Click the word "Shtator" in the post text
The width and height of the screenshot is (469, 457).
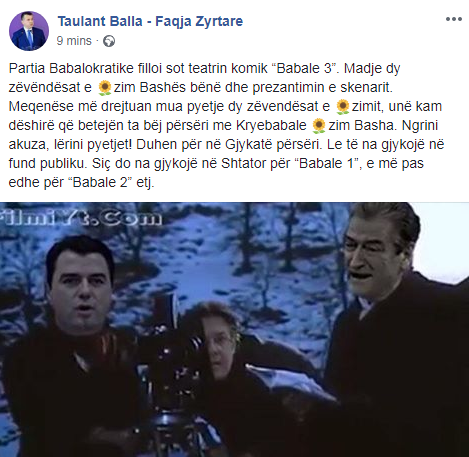tap(243, 163)
